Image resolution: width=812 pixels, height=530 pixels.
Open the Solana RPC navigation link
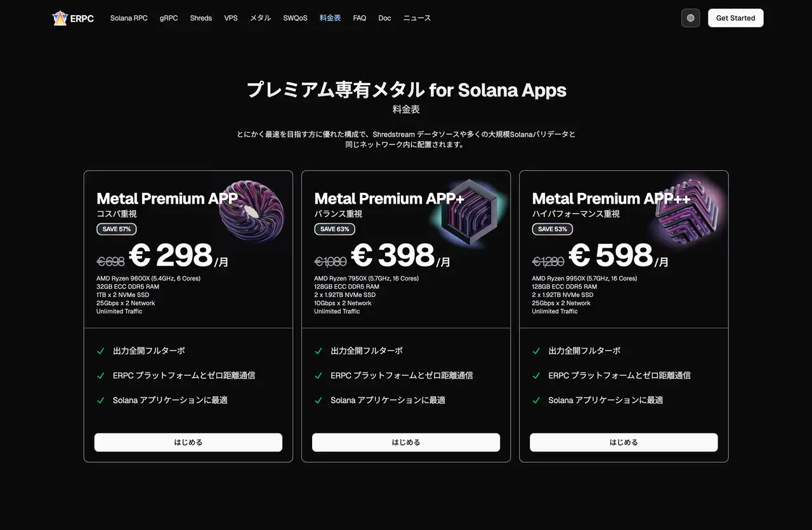click(129, 18)
